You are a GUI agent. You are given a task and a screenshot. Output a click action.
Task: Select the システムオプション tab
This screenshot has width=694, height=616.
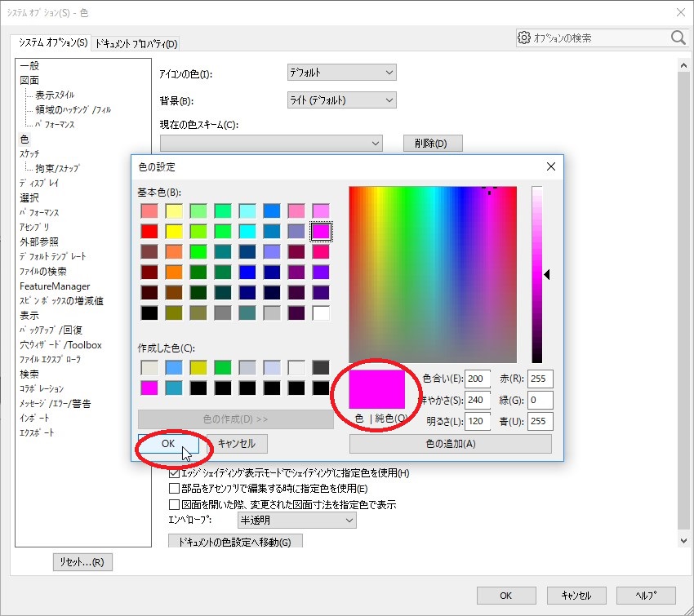pos(52,42)
